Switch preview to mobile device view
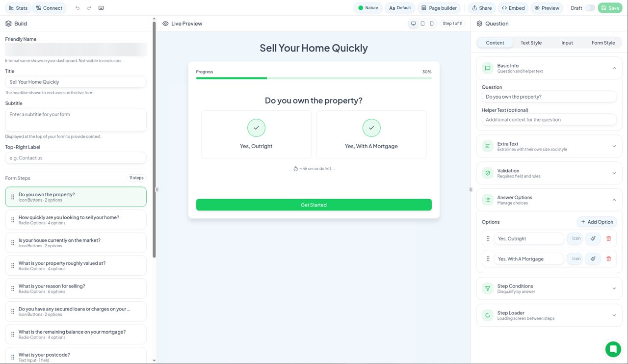 [x=432, y=24]
